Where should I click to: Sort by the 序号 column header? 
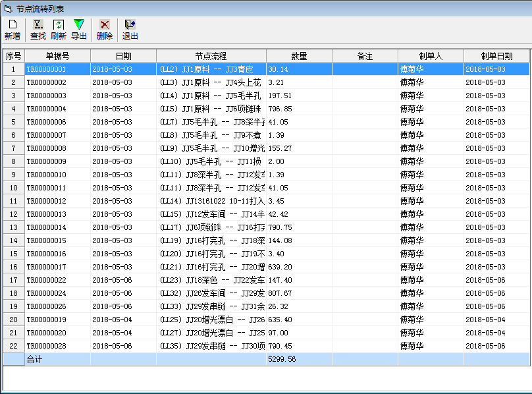14,56
